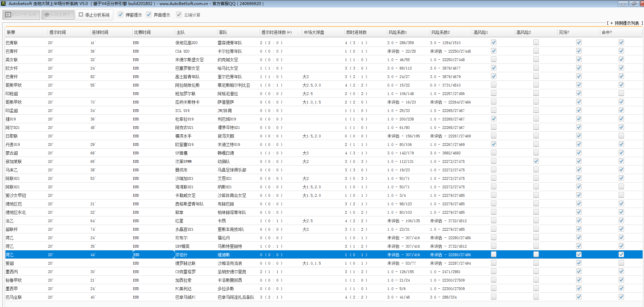The width and height of the screenshot is (644, 307).
Task: Uncheck 完场? in the highlighted 邓伯什 row
Action: pyautogui.click(x=579, y=254)
